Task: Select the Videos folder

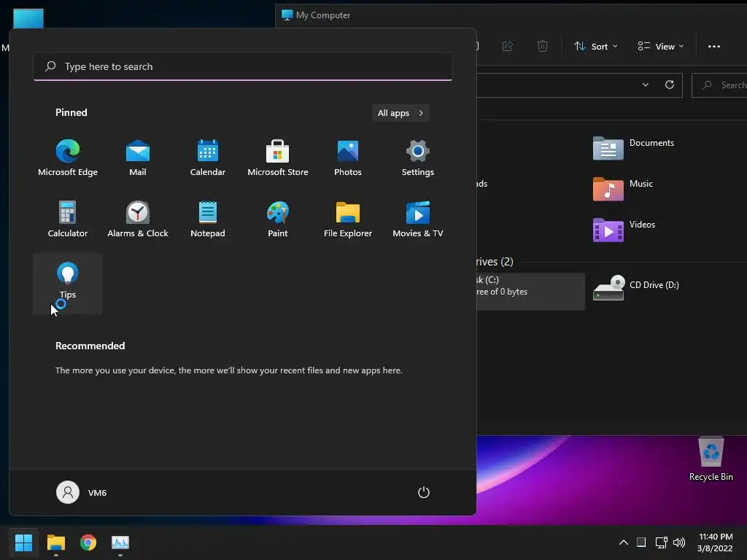Action: (624, 230)
